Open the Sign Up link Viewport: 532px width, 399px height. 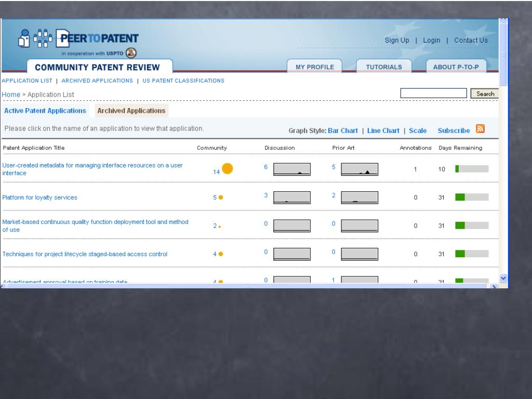pyautogui.click(x=396, y=41)
